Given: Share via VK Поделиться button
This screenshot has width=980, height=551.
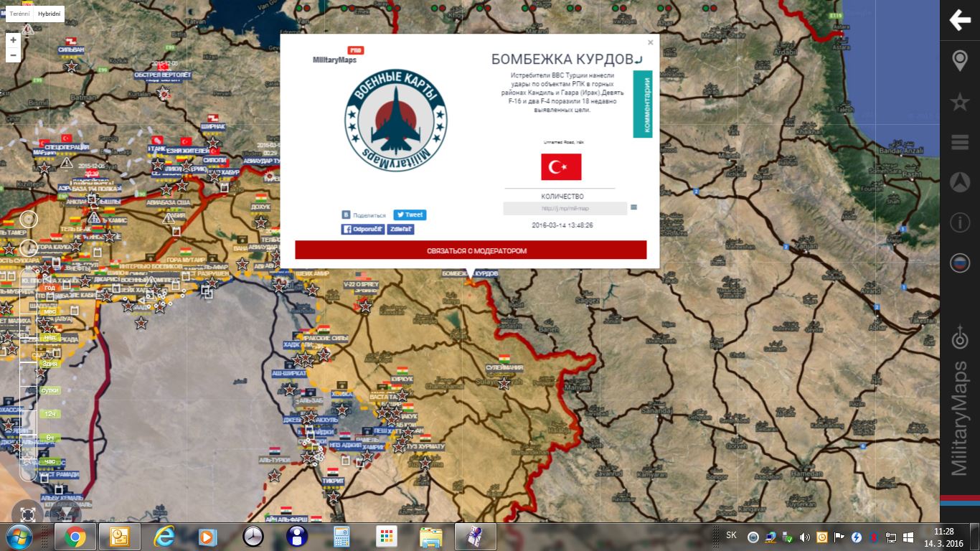Looking at the screenshot, I should point(364,215).
